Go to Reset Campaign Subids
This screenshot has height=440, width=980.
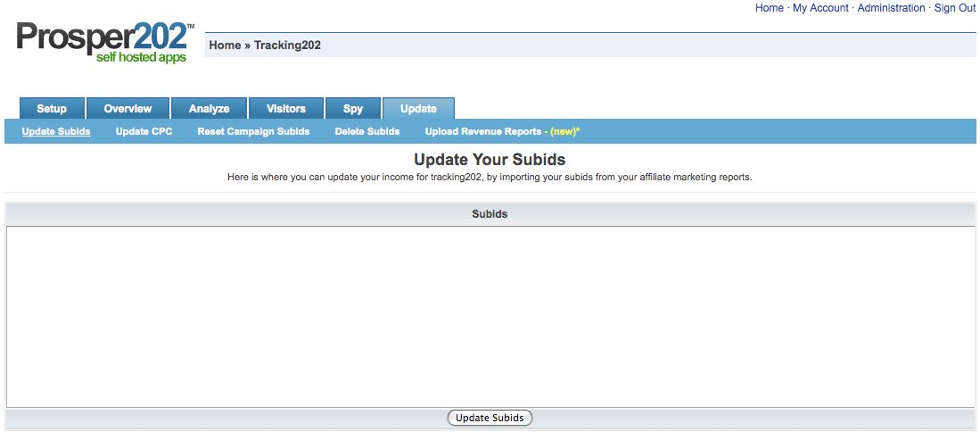[x=254, y=131]
